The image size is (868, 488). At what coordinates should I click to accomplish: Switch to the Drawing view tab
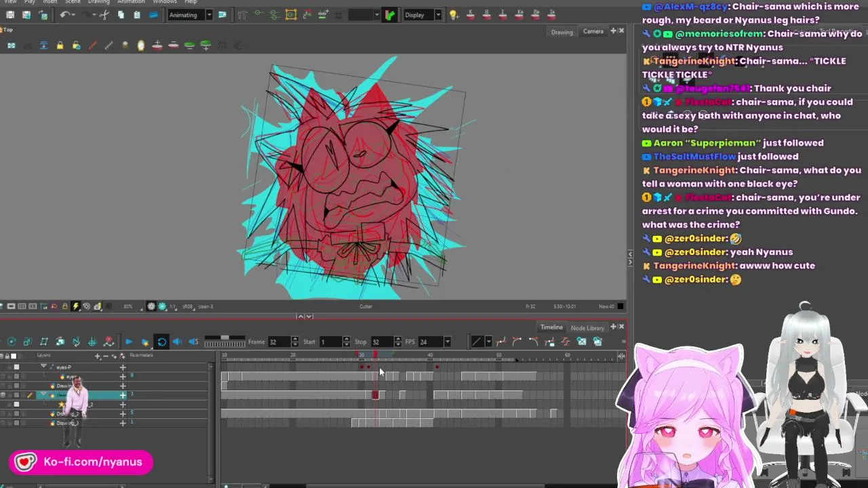(x=561, y=32)
